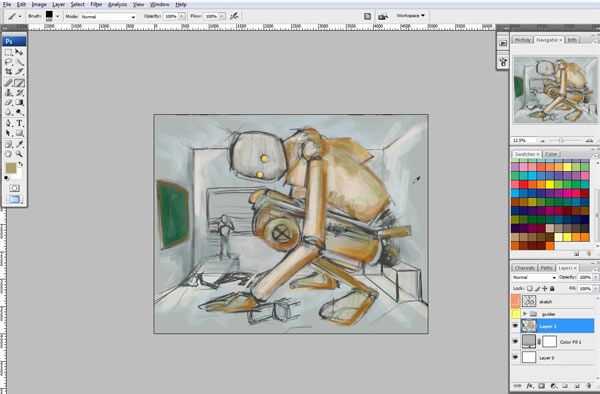This screenshot has width=600, height=394.
Task: Select the Eyedropper tool
Action: tap(19, 144)
